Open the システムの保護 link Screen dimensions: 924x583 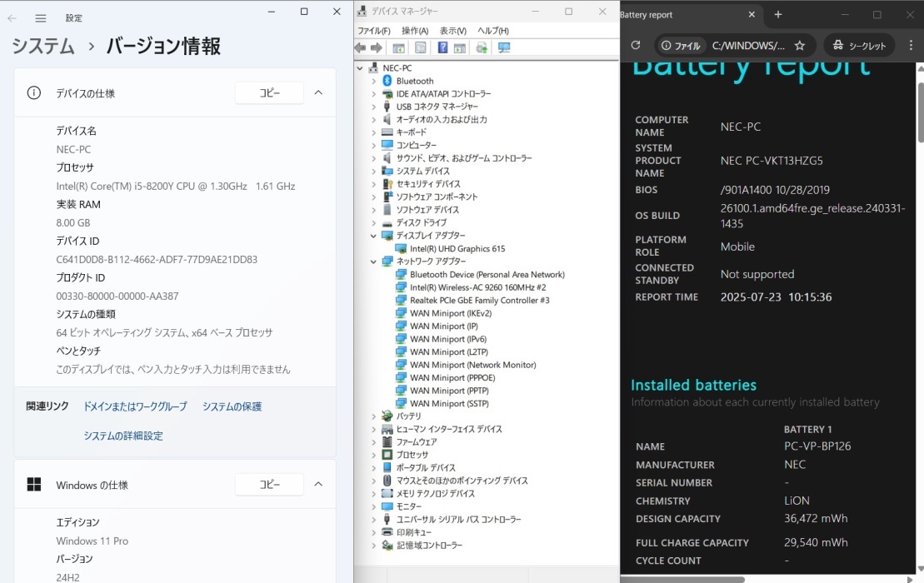232,406
